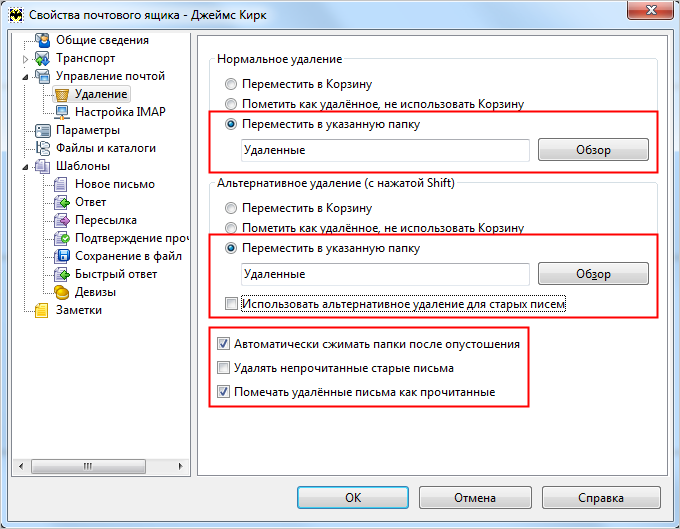
Task: Click the Сохранение в файл floppy icon
Action: pos(61,256)
